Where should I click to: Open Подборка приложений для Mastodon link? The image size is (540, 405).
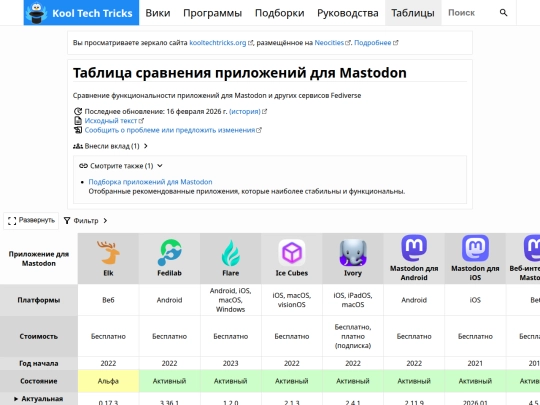pyautogui.click(x=150, y=181)
